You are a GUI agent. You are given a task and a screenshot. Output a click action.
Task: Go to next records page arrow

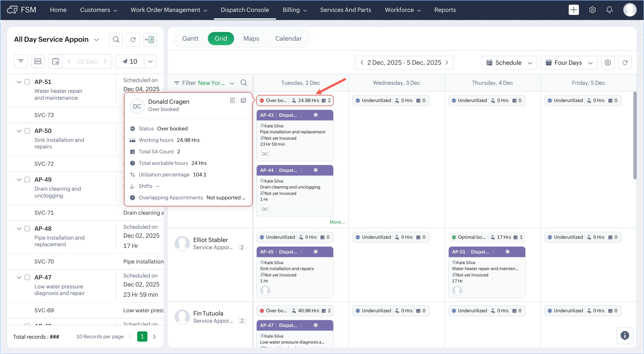[154, 337]
